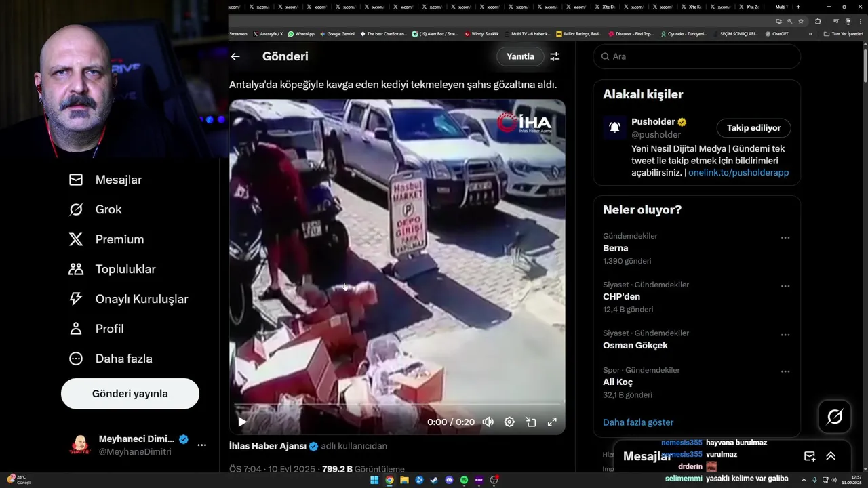Open Profil in the sidebar

point(96,329)
